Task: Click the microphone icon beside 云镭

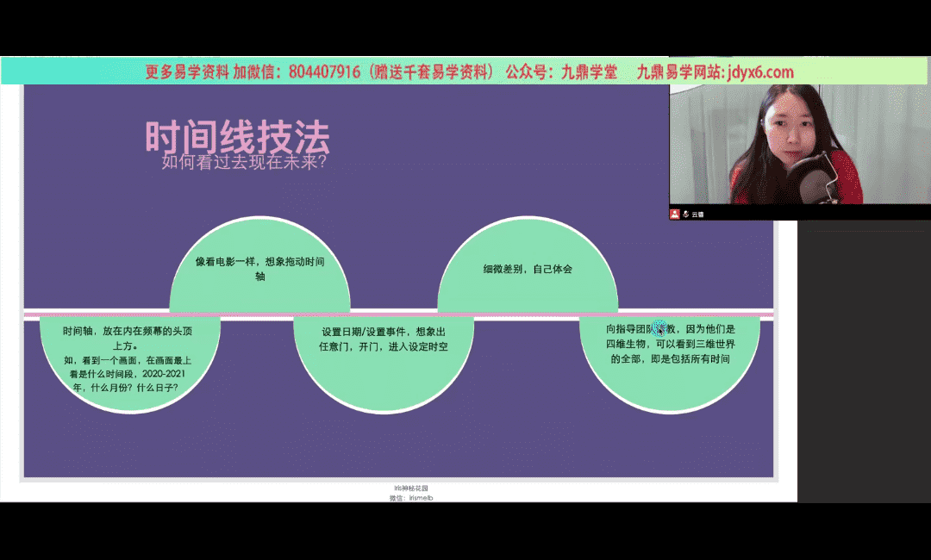Action: click(x=685, y=214)
